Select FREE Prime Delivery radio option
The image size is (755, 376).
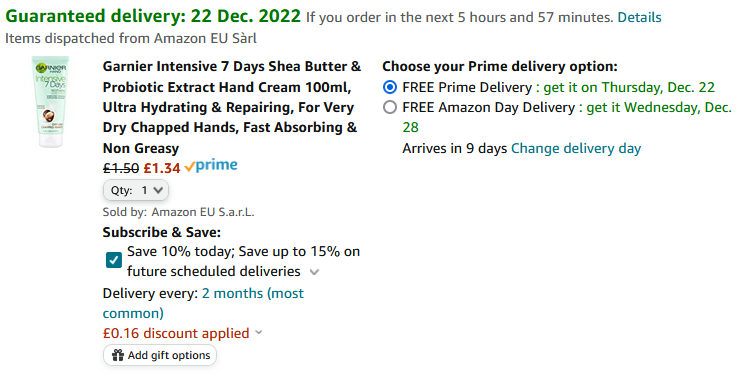390,87
